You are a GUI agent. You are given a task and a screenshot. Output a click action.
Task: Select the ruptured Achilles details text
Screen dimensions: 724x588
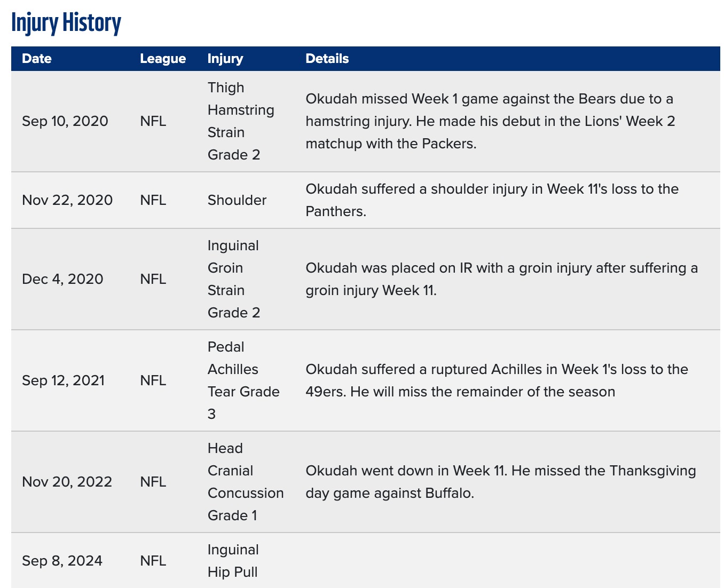[x=496, y=380]
